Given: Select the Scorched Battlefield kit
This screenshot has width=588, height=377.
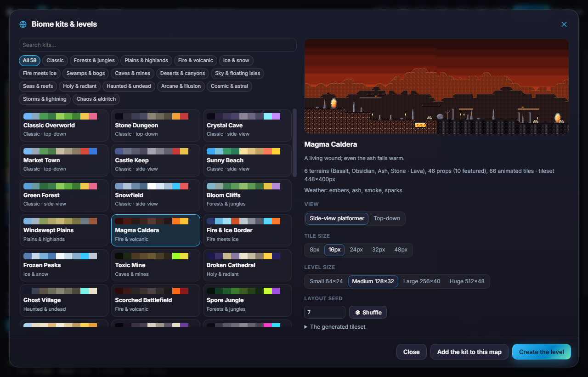Looking at the screenshot, I should 156,300.
